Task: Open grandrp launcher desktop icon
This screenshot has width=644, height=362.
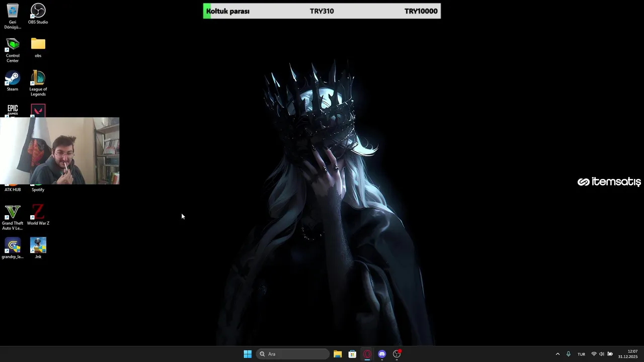Action: pos(13,248)
